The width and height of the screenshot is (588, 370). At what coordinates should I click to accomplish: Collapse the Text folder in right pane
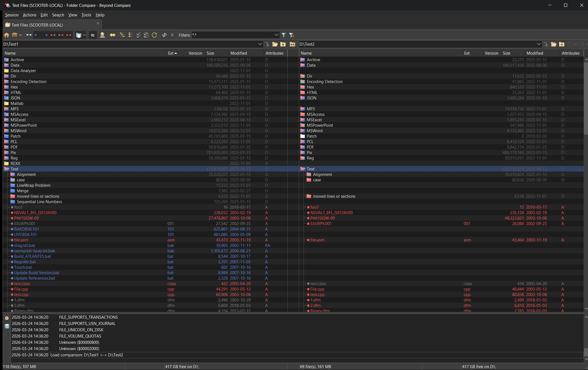[303, 169]
